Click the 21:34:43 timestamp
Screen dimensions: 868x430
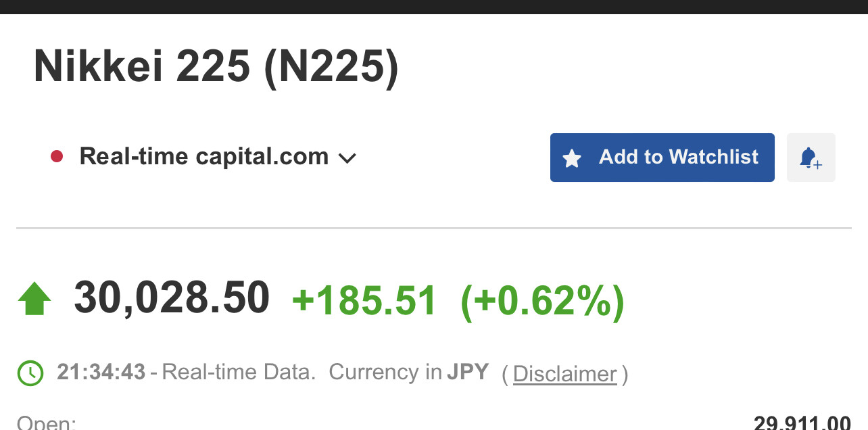click(101, 372)
